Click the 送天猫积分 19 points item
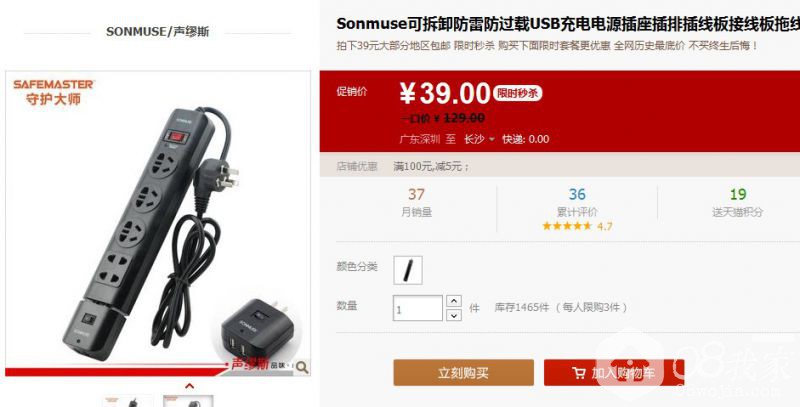Image resolution: width=800 pixels, height=407 pixels. [738, 202]
